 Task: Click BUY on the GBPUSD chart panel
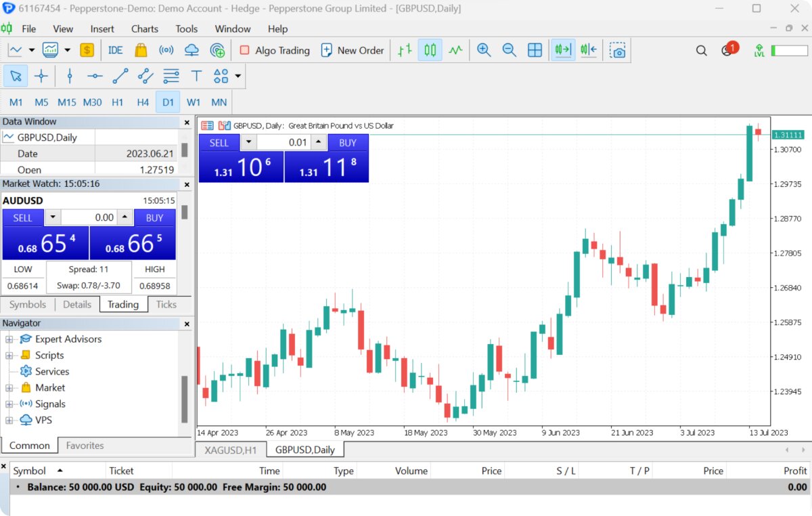tap(348, 143)
